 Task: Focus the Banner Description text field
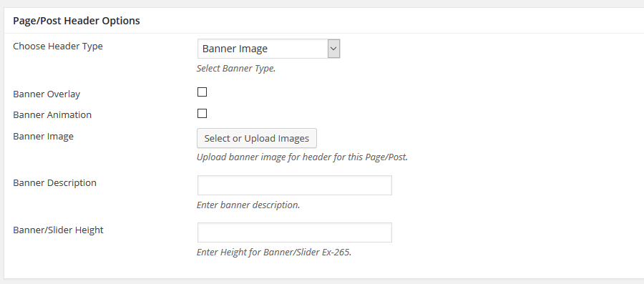point(295,185)
